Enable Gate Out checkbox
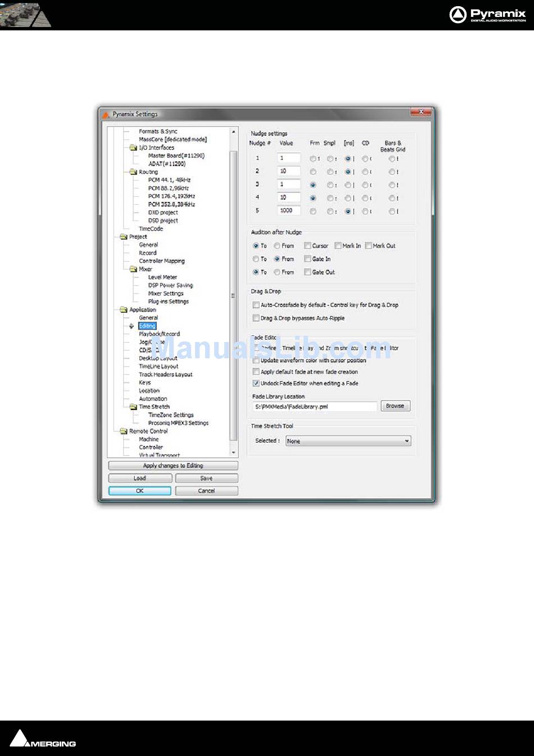 click(x=307, y=272)
